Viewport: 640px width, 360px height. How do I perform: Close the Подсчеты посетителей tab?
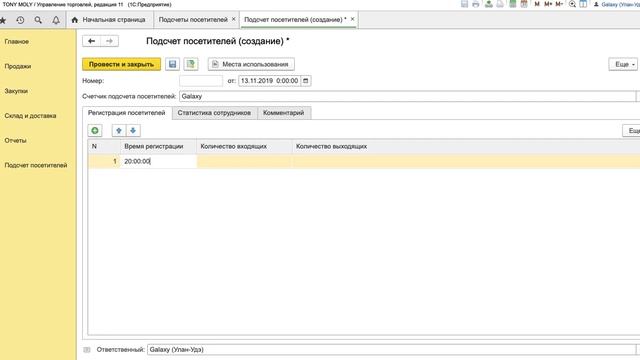pos(233,19)
